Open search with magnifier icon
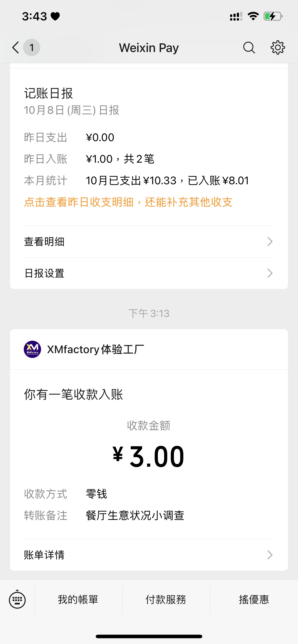The height and width of the screenshot is (644, 298). [249, 47]
